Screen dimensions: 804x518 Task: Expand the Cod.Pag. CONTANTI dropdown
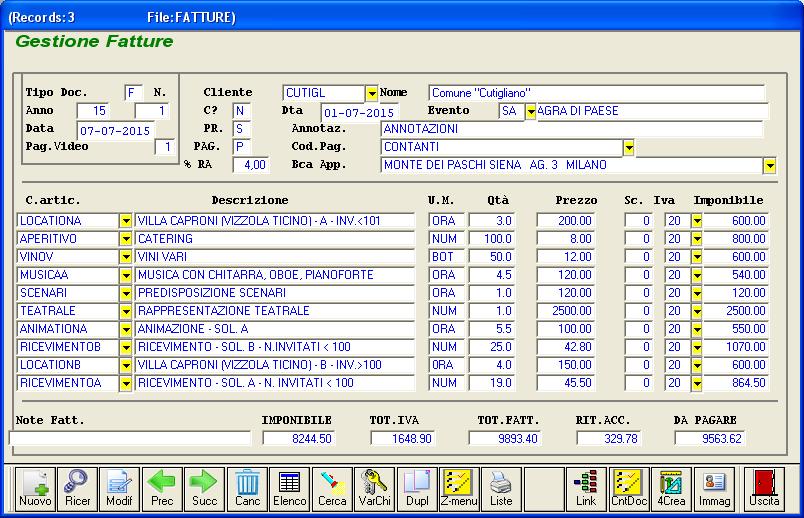tap(629, 148)
